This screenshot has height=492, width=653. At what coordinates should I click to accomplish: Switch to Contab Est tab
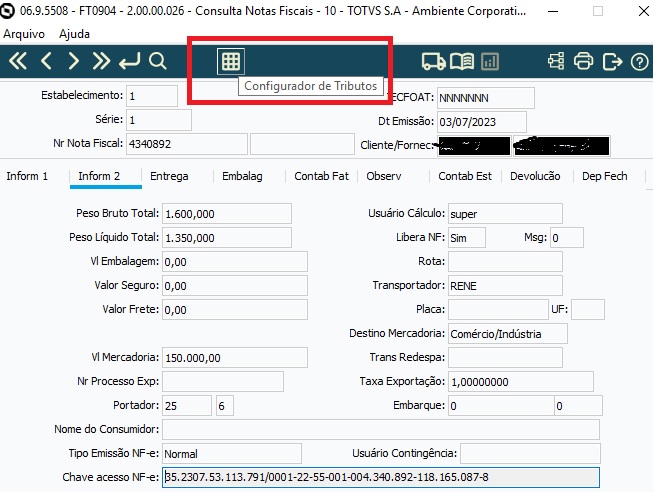pos(465,176)
